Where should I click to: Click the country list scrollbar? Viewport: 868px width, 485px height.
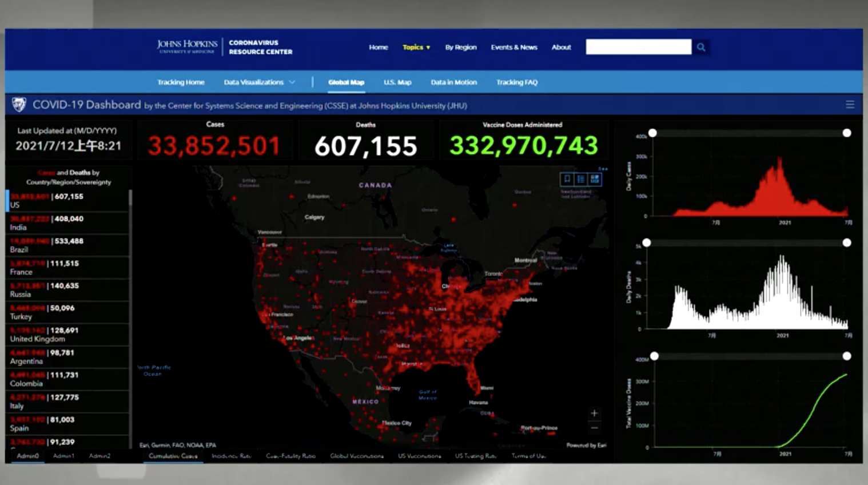(130, 198)
